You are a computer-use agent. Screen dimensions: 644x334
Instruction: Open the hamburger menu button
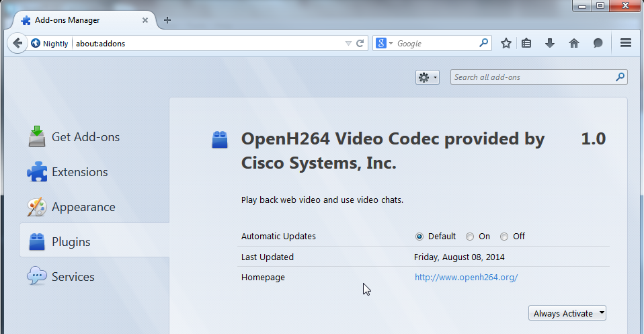pyautogui.click(x=626, y=43)
